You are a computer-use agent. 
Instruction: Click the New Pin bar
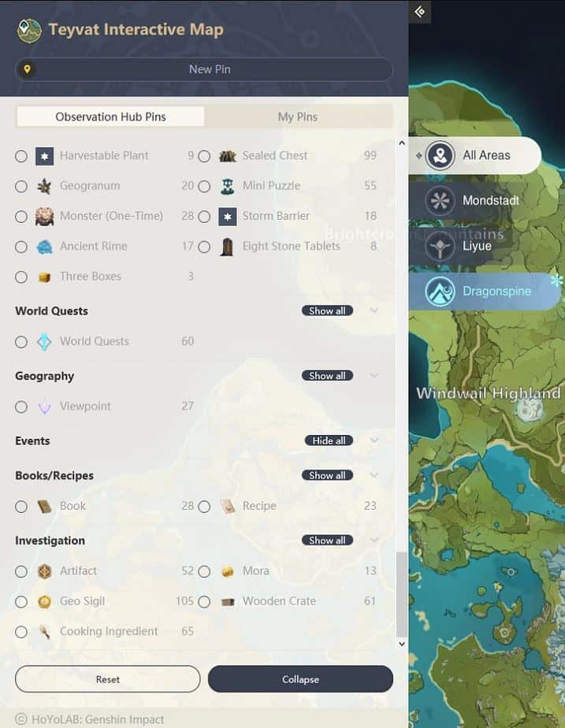pyautogui.click(x=204, y=69)
